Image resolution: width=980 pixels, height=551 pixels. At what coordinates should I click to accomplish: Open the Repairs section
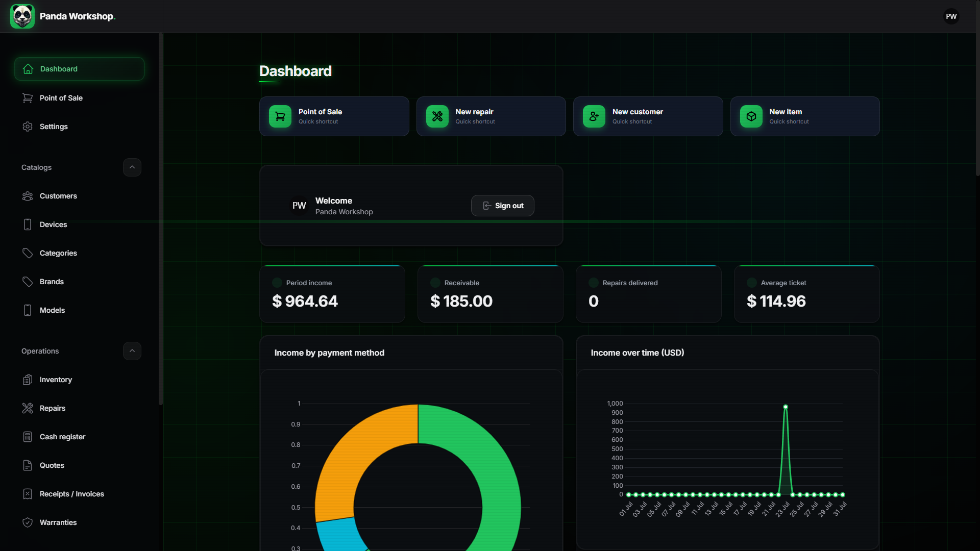(x=79, y=408)
